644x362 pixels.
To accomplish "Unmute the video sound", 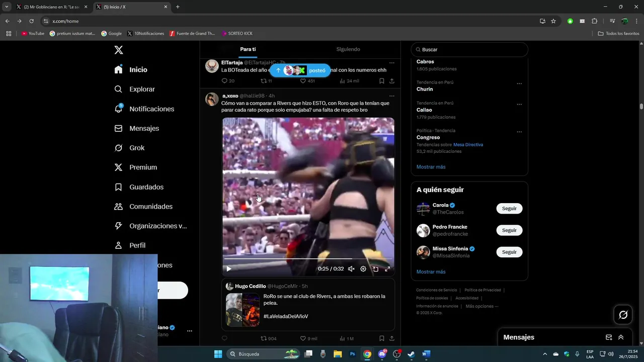I will coord(351,269).
